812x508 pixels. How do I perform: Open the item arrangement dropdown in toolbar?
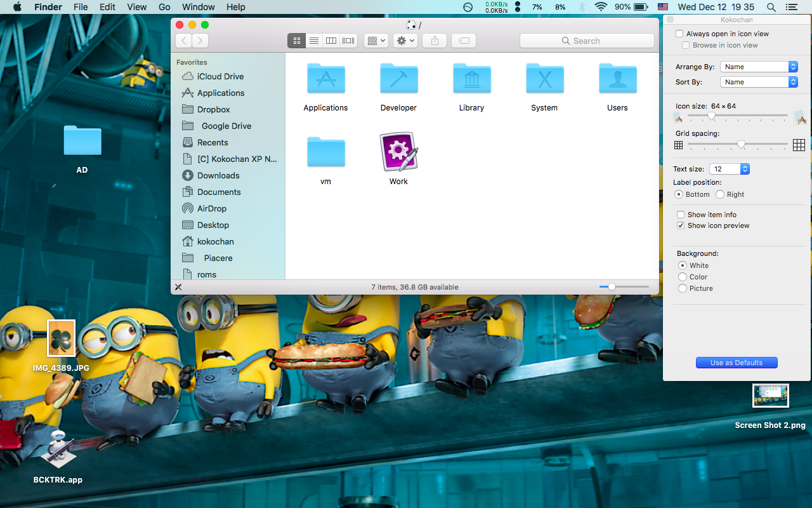point(376,41)
